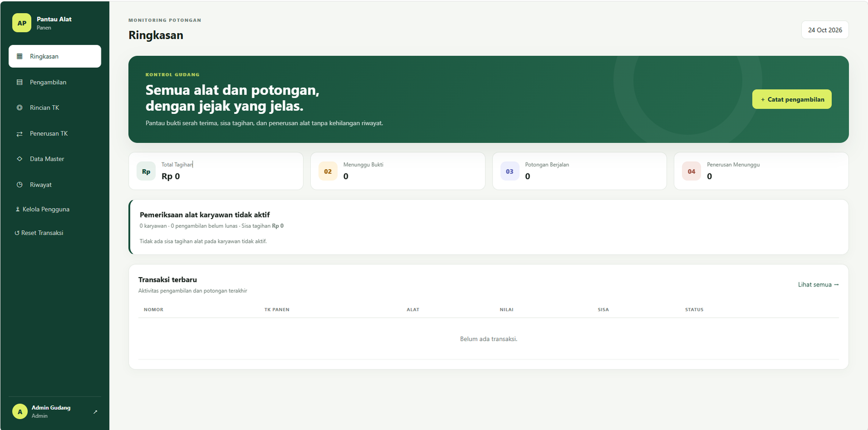Click the Catat pengambilan button

click(x=792, y=99)
